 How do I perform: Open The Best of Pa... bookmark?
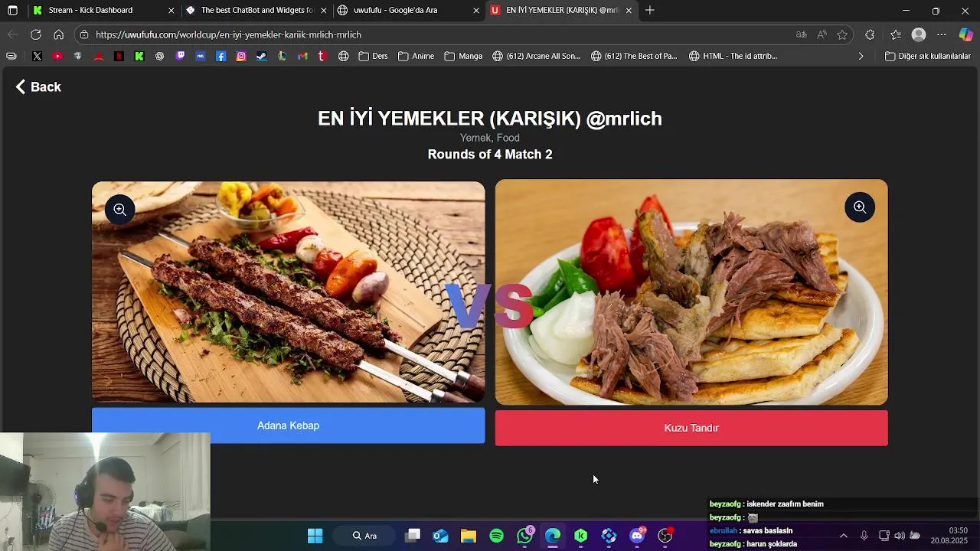click(634, 56)
